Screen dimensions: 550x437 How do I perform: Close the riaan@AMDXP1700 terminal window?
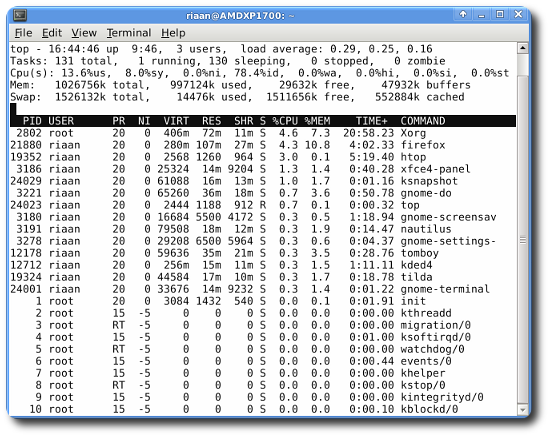tap(518, 14)
